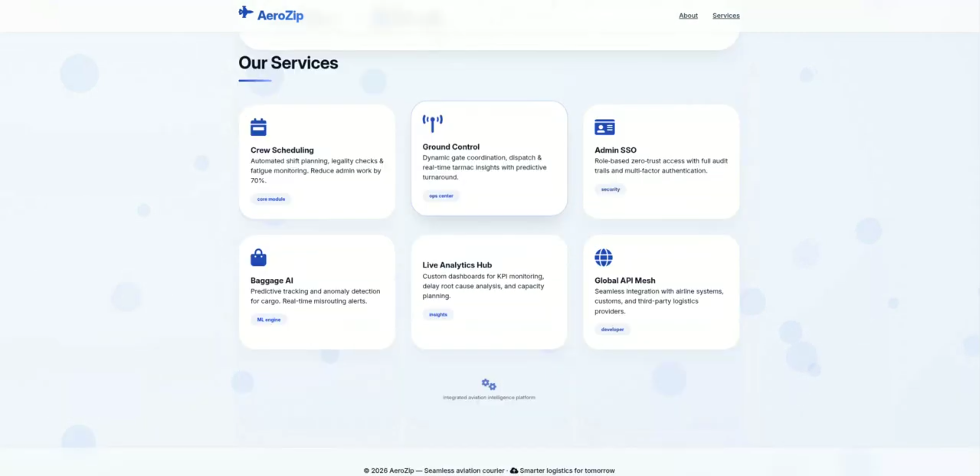The width and height of the screenshot is (980, 476).
Task: Click '© 2026 AeroZip' footer text
Action: pyautogui.click(x=389, y=470)
